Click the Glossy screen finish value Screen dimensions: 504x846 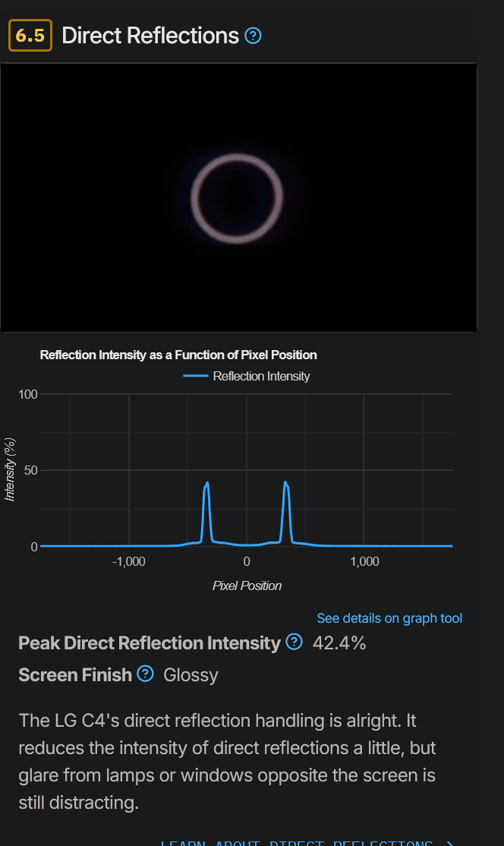(x=191, y=675)
